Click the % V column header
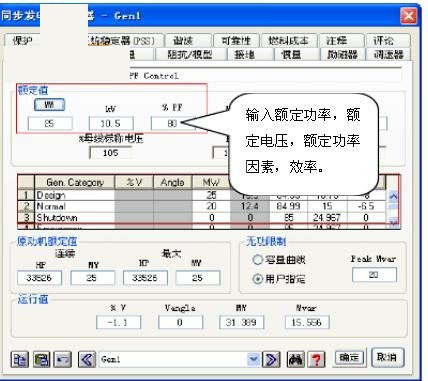The height and width of the screenshot is (381, 428). point(134,182)
